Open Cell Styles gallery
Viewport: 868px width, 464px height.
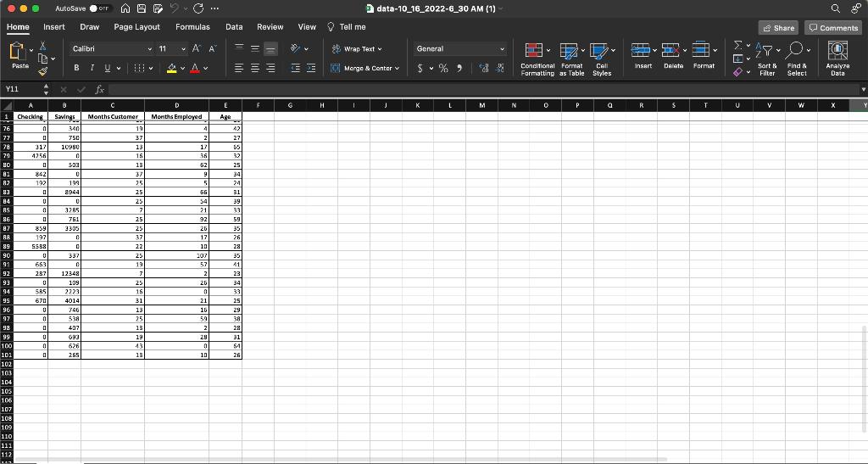[602, 59]
